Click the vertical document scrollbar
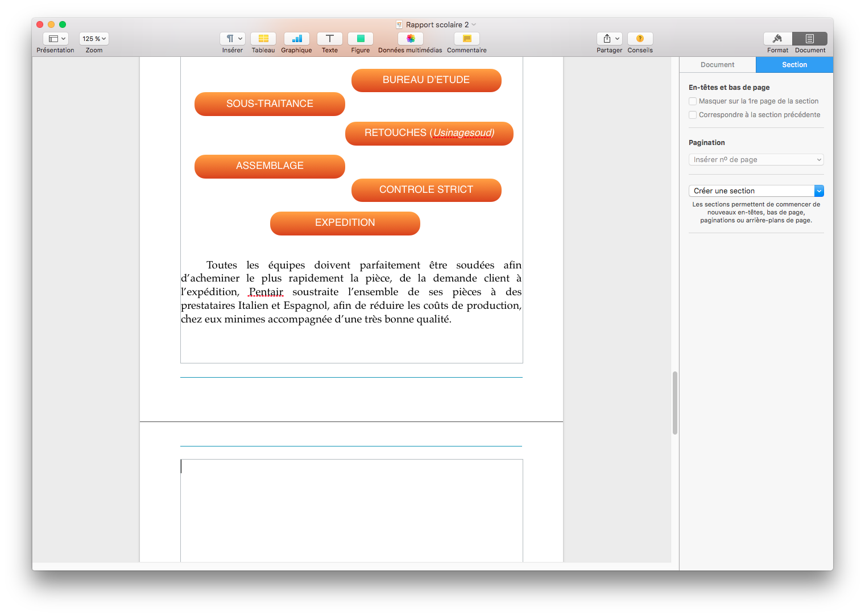The width and height of the screenshot is (865, 616). pos(674,403)
